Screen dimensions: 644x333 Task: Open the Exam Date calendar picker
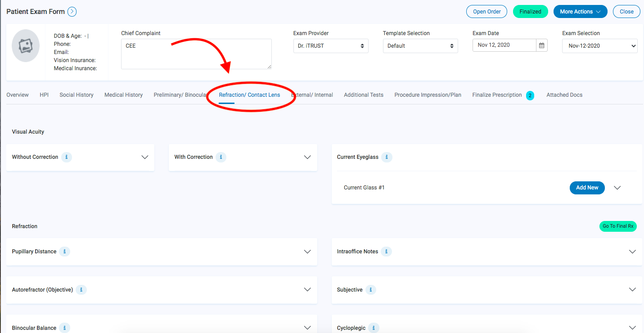tap(541, 45)
